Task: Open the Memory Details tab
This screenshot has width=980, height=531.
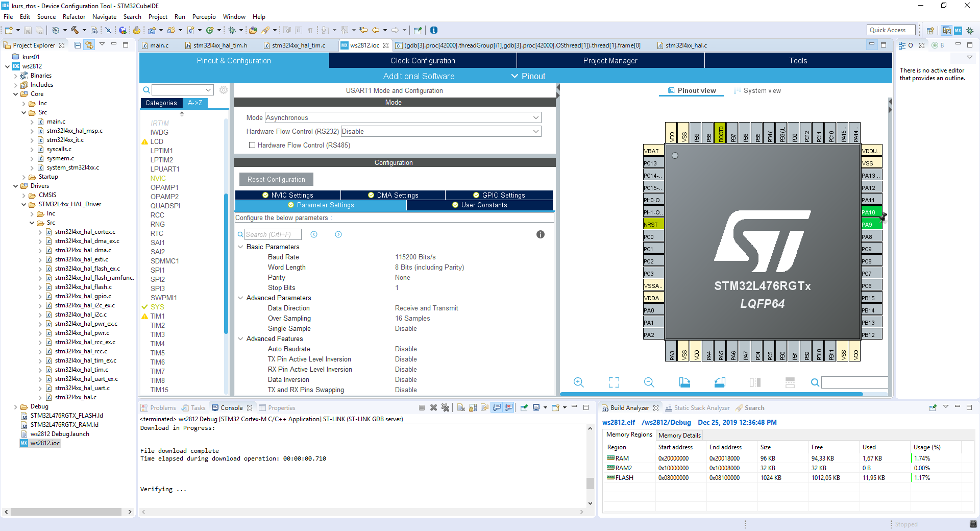Action: point(679,435)
